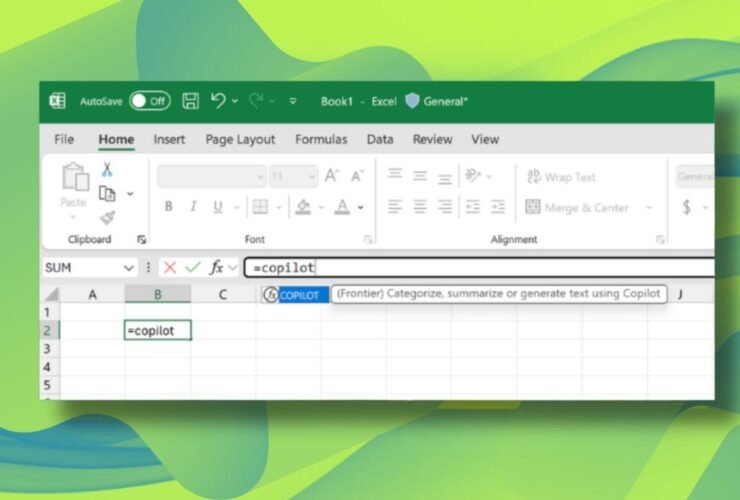This screenshot has width=740, height=500.
Task: Toggle Wrap Text
Action: (561, 177)
